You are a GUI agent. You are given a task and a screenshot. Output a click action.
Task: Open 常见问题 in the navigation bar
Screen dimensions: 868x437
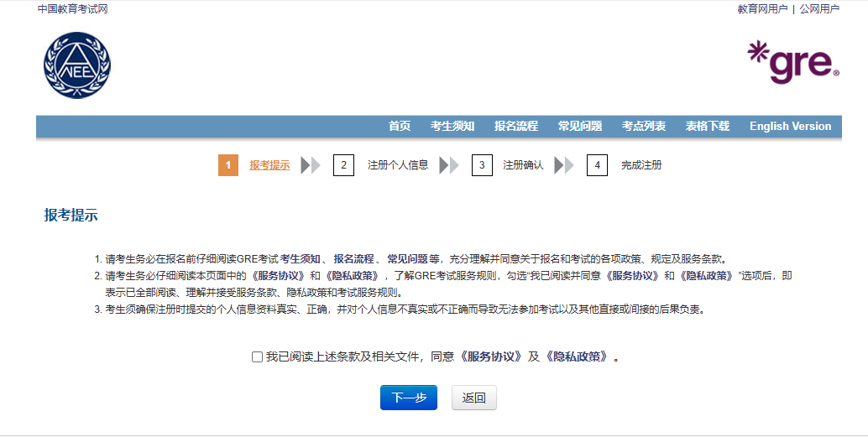579,126
